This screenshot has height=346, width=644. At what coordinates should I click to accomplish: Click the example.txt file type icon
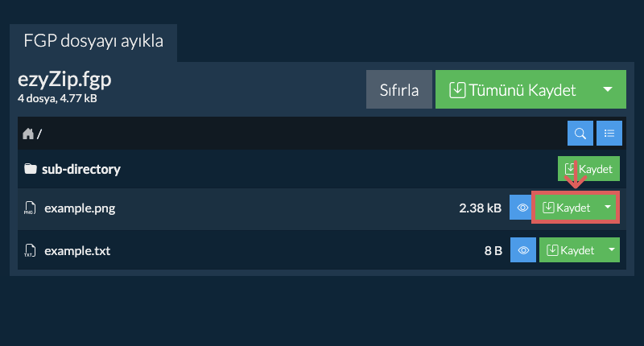pos(31,251)
